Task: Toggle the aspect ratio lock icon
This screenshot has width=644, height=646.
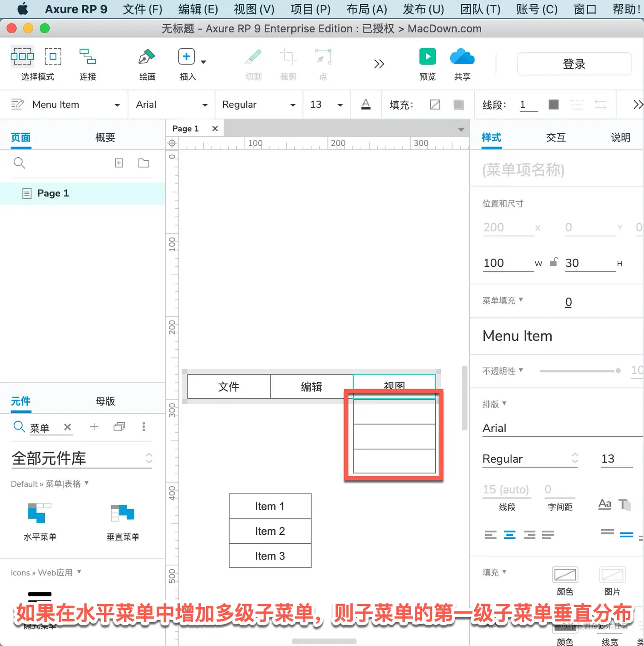Action: click(x=553, y=262)
